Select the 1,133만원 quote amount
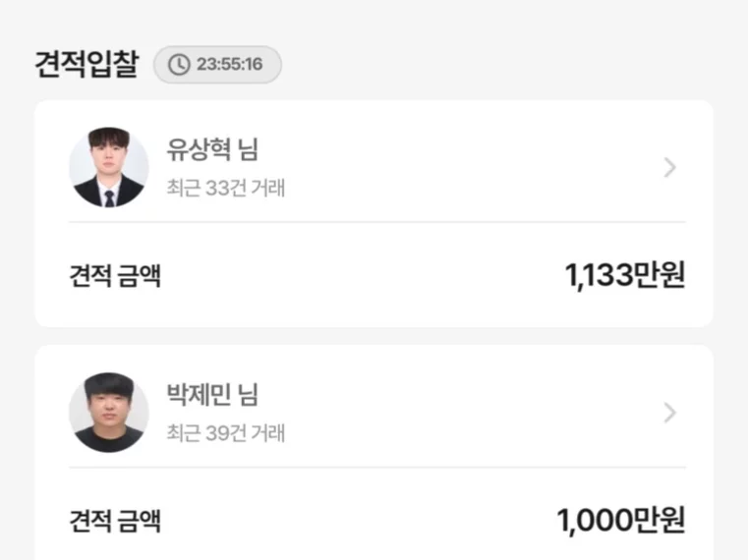Screen dimensions: 748x560 click(625, 276)
